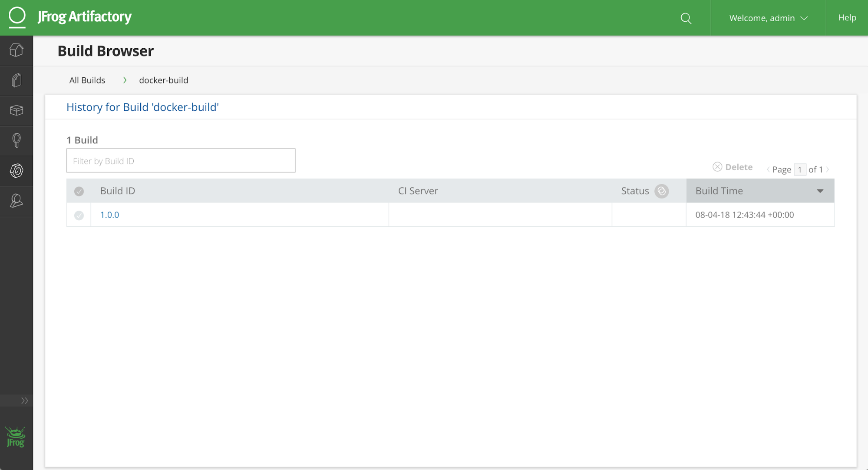Go to next page with right arrow
This screenshot has width=868, height=470.
click(x=828, y=169)
